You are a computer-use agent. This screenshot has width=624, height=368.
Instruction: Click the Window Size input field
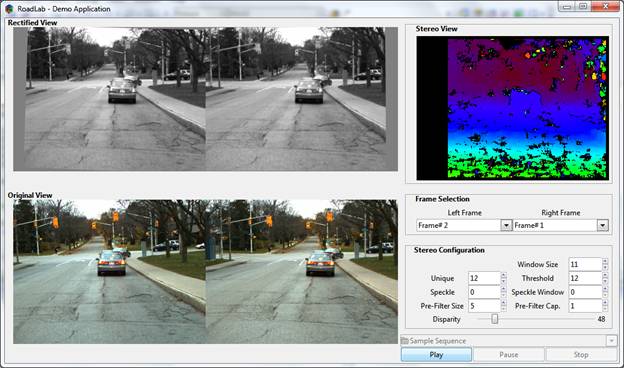[585, 264]
